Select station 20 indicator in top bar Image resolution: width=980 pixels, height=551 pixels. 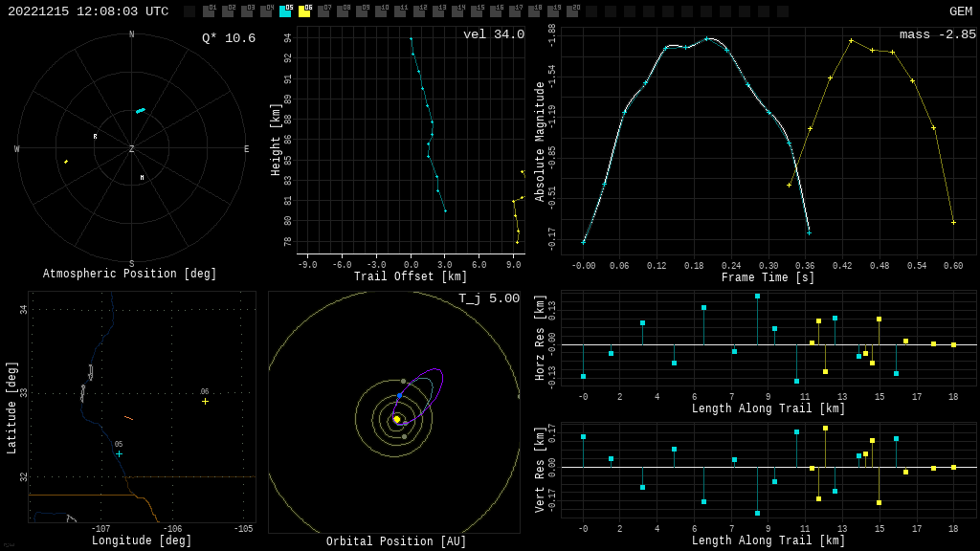(x=572, y=11)
